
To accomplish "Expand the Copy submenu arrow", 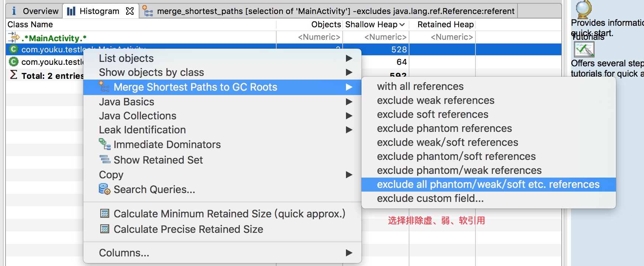I will point(349,175).
